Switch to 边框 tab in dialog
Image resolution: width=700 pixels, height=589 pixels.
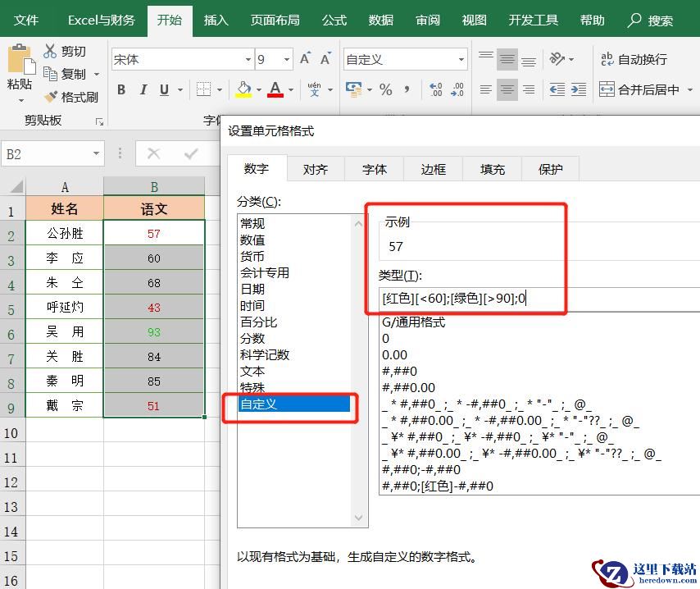click(433, 169)
